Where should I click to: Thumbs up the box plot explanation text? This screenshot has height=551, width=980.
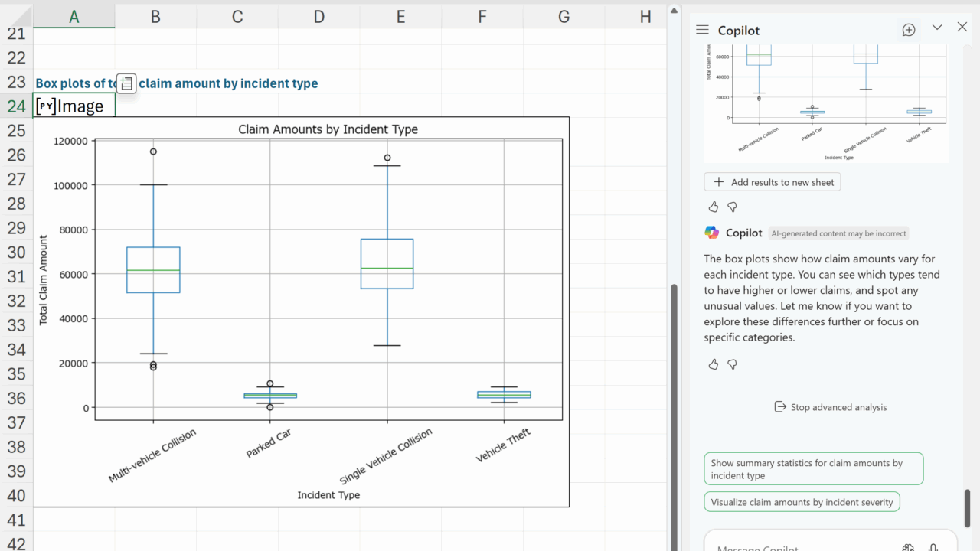714,364
